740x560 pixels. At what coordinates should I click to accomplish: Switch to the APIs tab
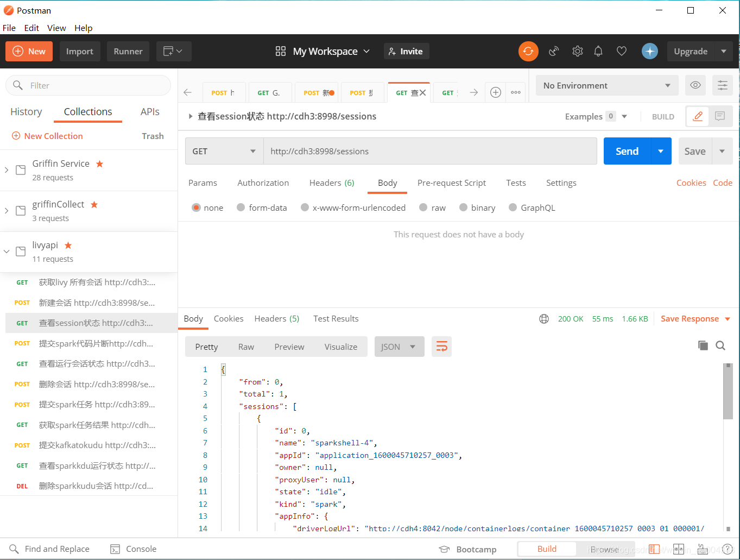150,111
